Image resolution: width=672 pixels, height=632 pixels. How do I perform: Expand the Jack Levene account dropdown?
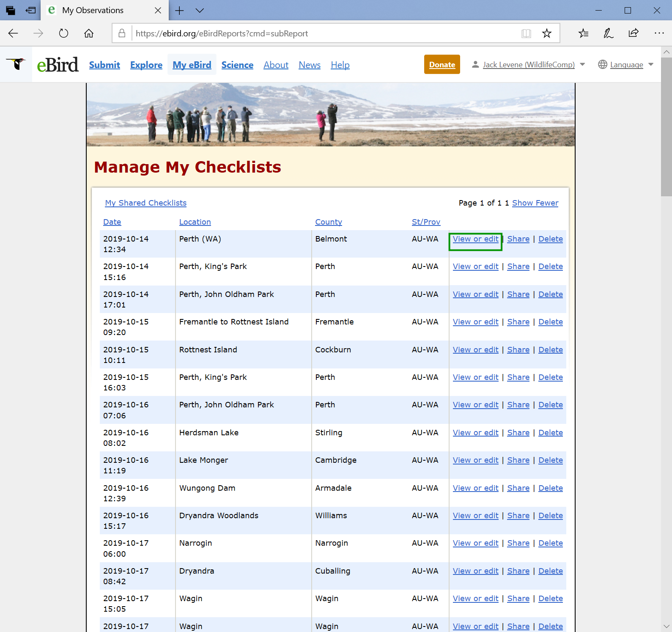point(582,64)
